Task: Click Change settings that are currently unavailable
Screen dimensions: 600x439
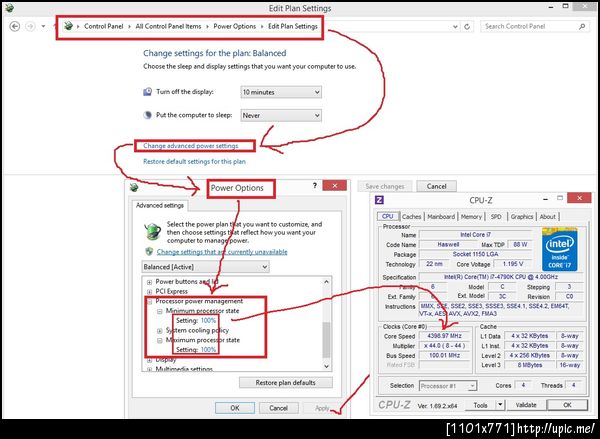Action: [222, 252]
